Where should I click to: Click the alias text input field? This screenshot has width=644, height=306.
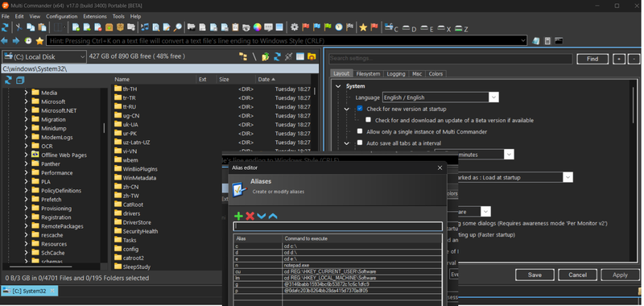[337, 226]
